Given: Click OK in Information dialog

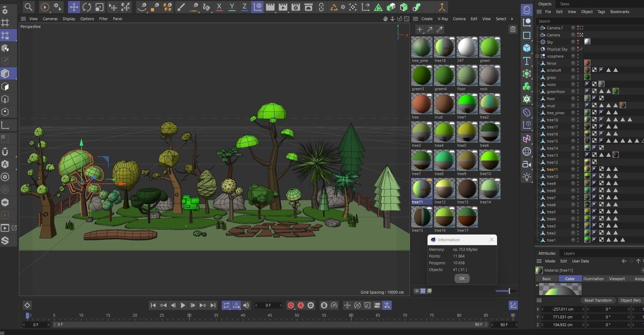Looking at the screenshot, I should pyautogui.click(x=462, y=278).
